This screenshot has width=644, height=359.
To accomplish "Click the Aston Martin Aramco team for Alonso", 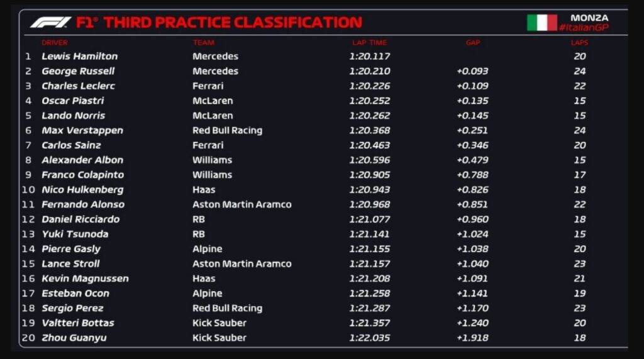I will [x=241, y=204].
